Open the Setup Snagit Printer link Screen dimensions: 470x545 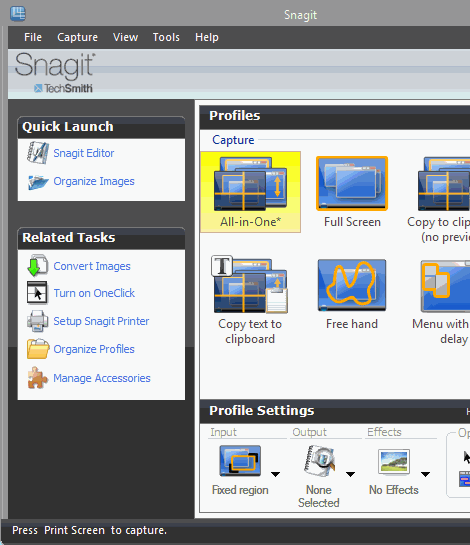click(101, 321)
